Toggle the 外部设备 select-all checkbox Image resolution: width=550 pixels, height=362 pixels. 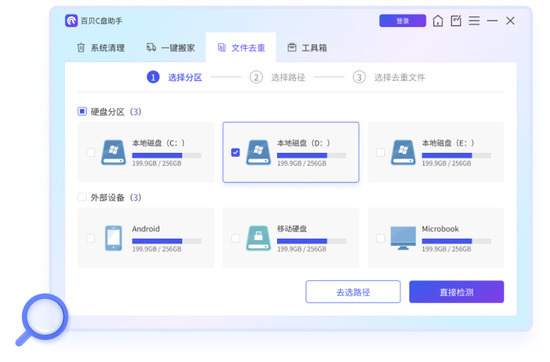click(x=82, y=197)
